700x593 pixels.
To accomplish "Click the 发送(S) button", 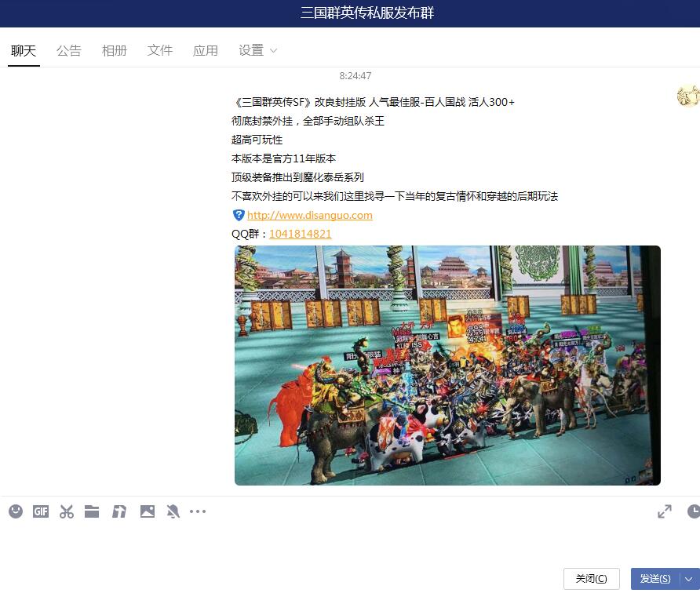I will pyautogui.click(x=655, y=579).
